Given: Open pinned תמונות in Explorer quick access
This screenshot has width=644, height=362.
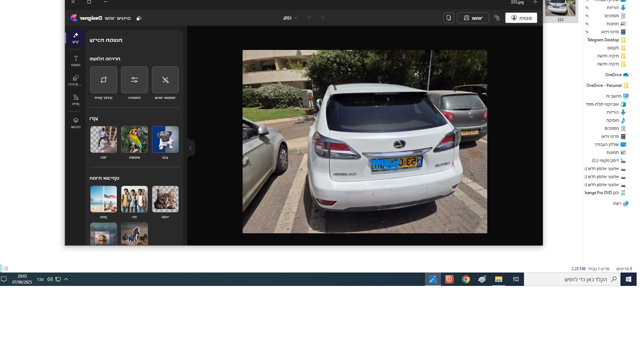Looking at the screenshot, I should [616, 24].
